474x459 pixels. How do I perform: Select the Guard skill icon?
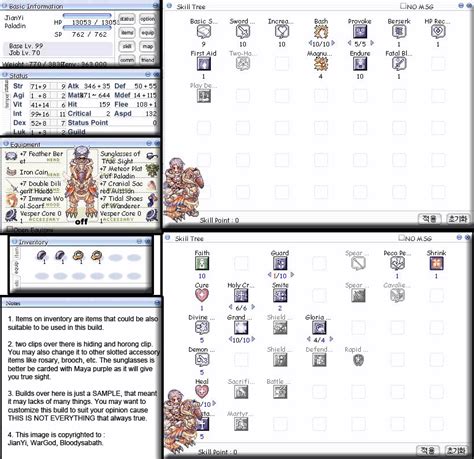click(280, 264)
